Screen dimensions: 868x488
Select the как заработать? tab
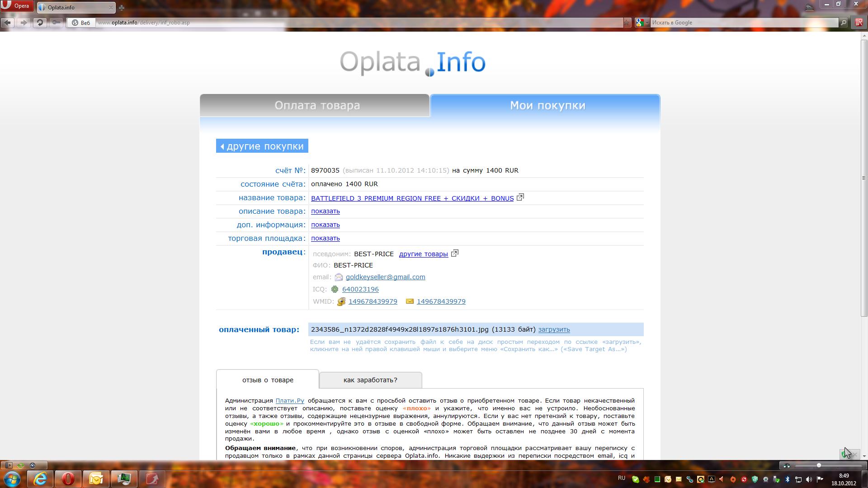click(370, 380)
